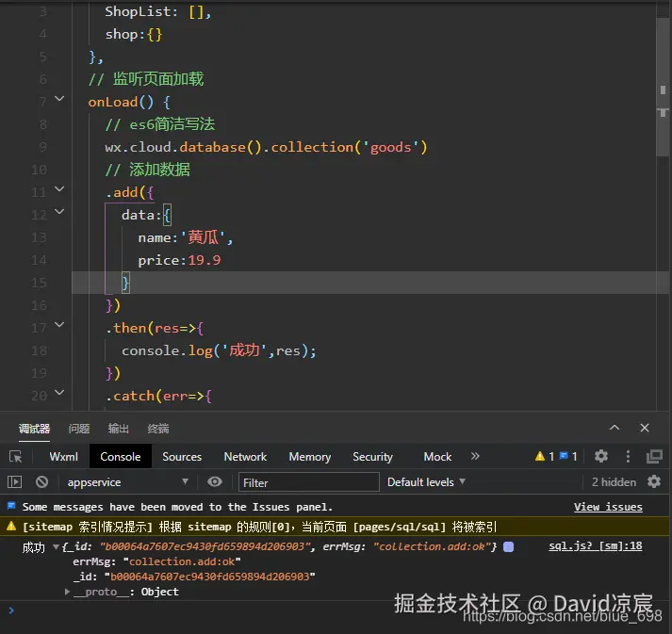Fold the onLoad function at line 7

point(59,99)
